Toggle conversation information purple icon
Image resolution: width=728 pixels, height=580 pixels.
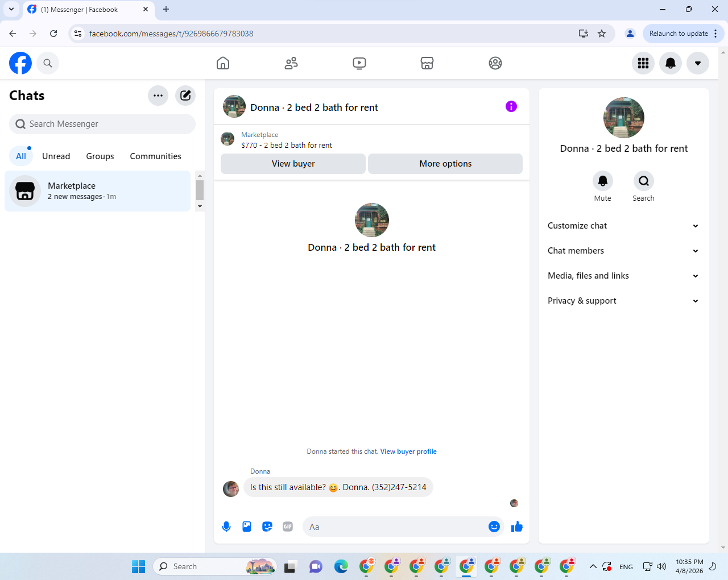coord(511,106)
